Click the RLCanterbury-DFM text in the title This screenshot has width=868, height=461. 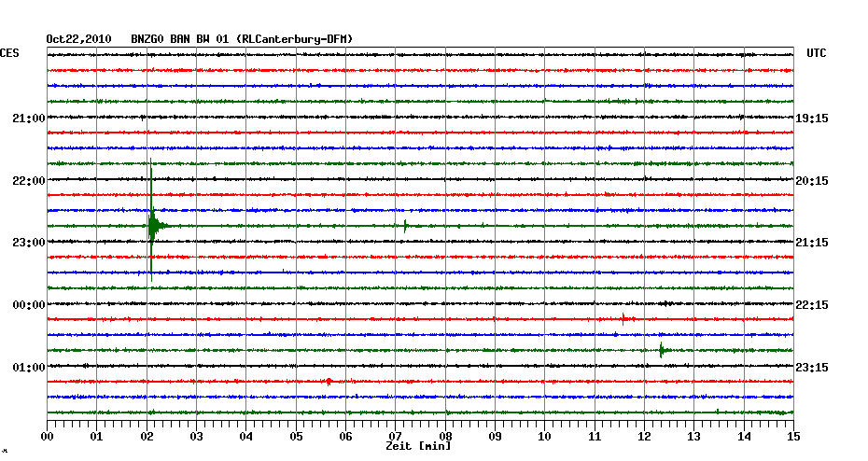click(x=295, y=39)
